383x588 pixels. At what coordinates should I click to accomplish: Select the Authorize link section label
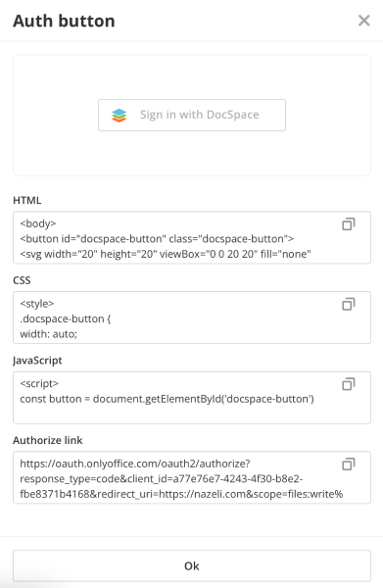(x=48, y=440)
